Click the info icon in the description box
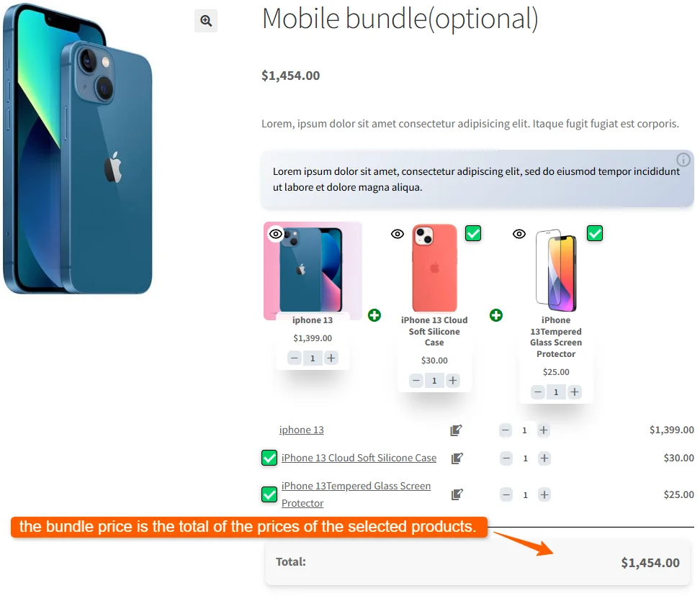This screenshot has height=606, width=700. coord(683,160)
